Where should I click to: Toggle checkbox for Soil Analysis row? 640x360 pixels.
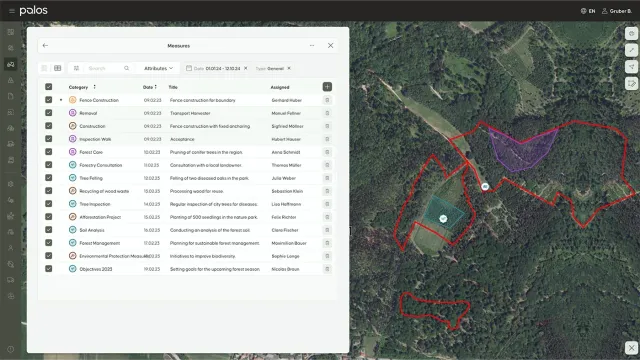coord(49,229)
